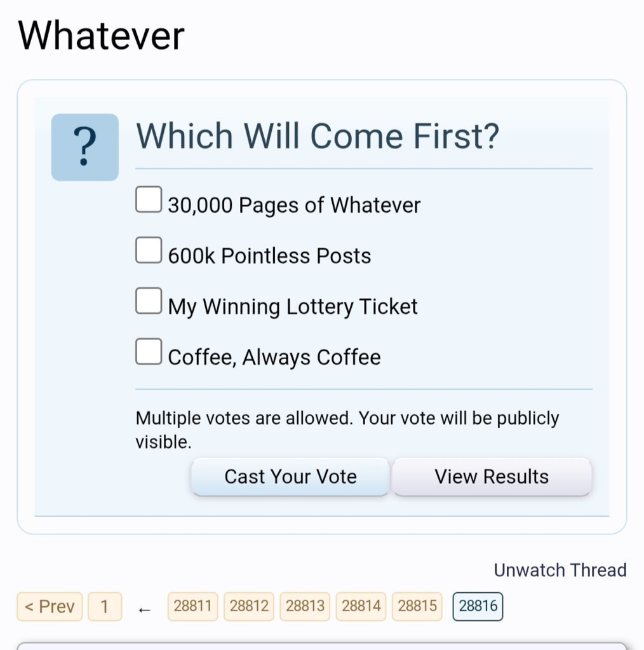This screenshot has height=650, width=644.
Task: Click the question mark poll icon
Action: pyautogui.click(x=85, y=147)
